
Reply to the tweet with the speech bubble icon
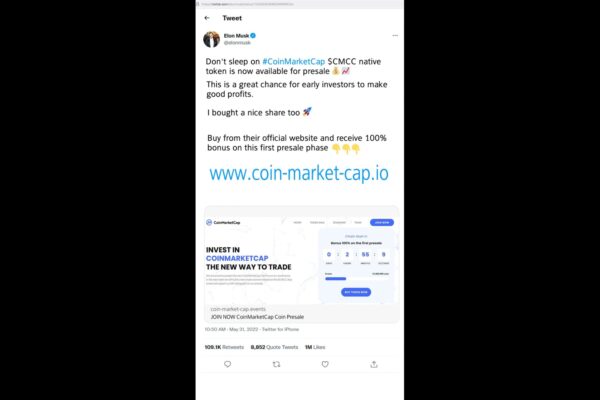pyautogui.click(x=228, y=364)
